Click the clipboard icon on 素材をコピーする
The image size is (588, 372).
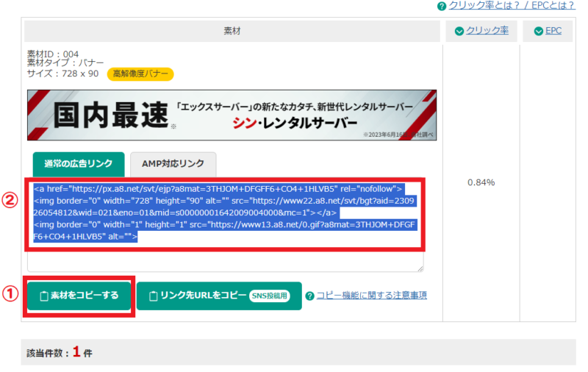(44, 296)
